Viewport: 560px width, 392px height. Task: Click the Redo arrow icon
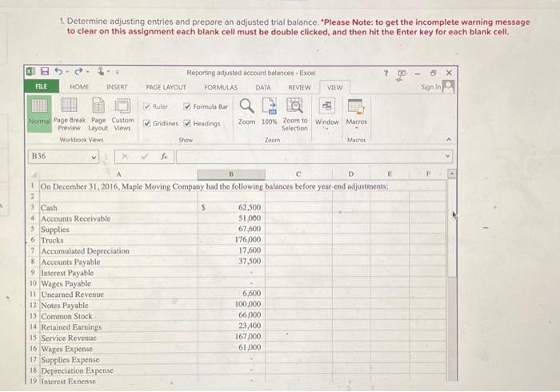coord(78,72)
